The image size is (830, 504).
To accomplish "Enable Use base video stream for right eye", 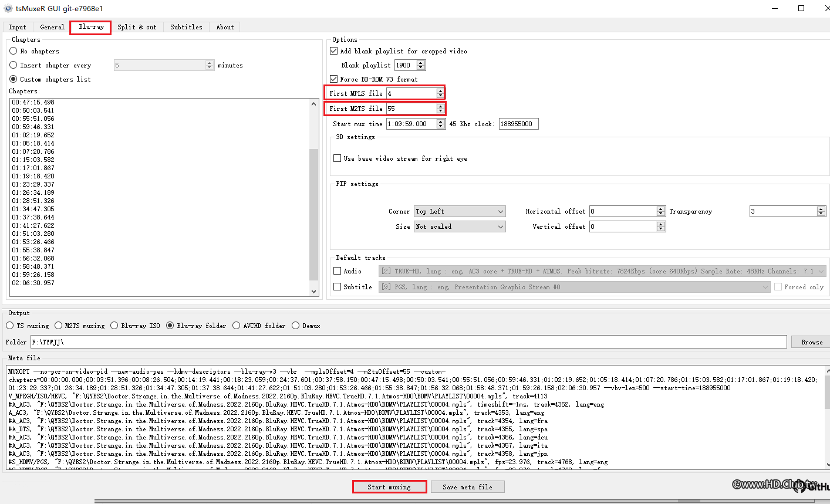I will [401, 158].
